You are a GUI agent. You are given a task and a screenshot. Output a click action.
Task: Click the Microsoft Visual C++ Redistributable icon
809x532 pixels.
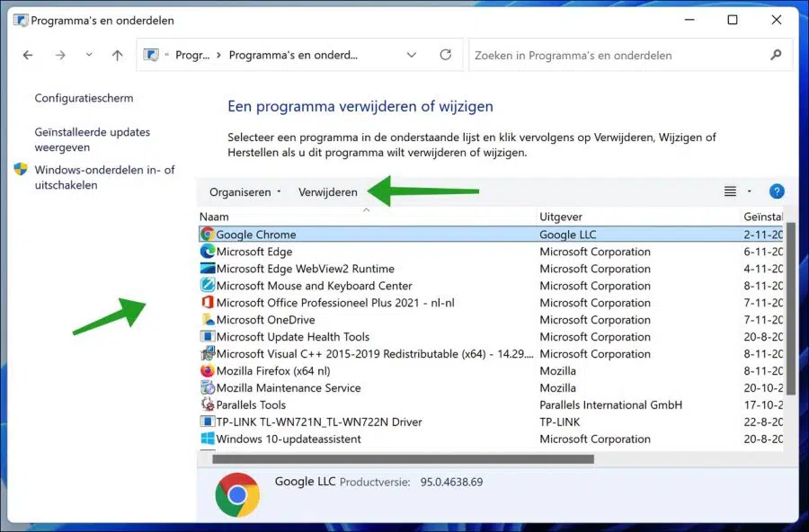click(x=208, y=353)
